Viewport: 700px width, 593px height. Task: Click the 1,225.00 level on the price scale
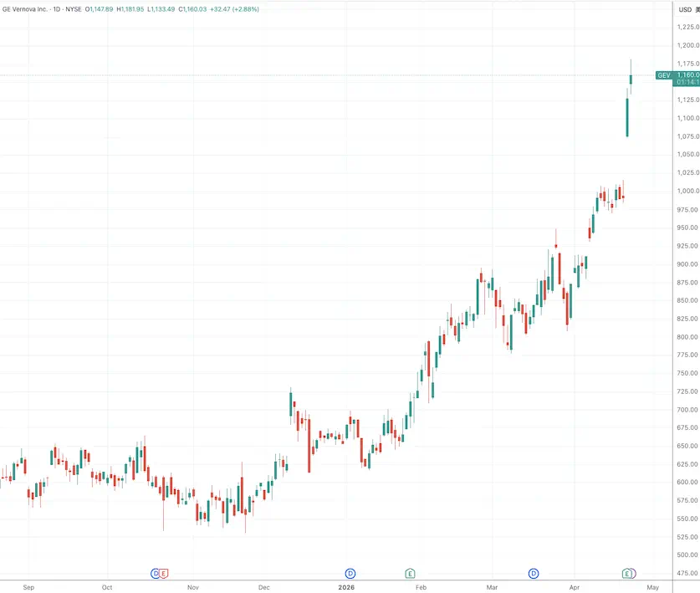coord(687,27)
